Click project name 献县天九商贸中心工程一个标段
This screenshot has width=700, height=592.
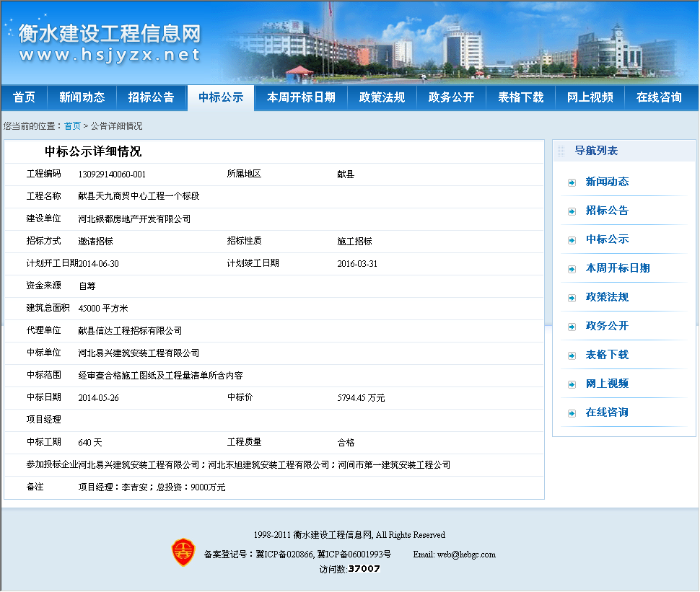(139, 196)
